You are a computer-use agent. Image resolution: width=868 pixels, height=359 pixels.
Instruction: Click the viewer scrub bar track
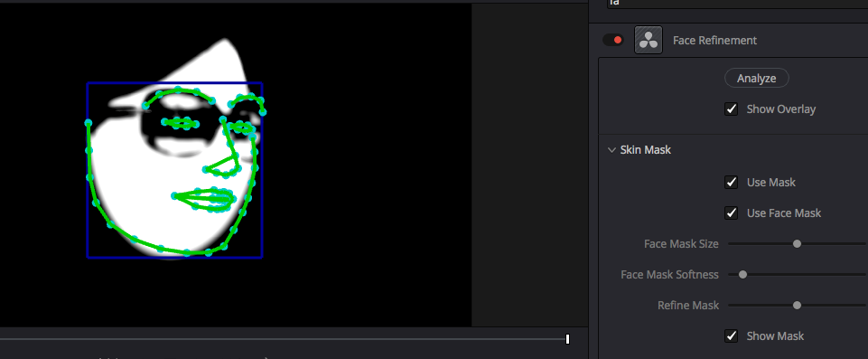[x=283, y=338]
